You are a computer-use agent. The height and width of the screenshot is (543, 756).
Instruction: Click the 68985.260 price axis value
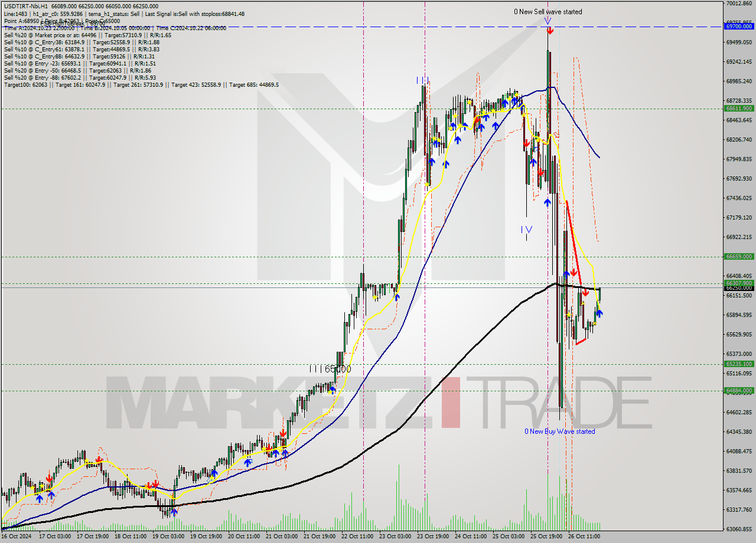pyautogui.click(x=739, y=81)
